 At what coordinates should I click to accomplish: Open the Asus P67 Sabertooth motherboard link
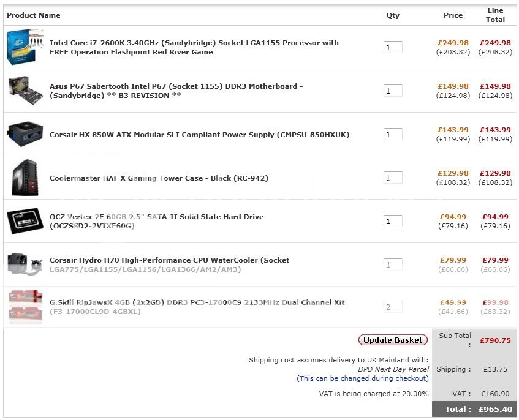coord(176,91)
